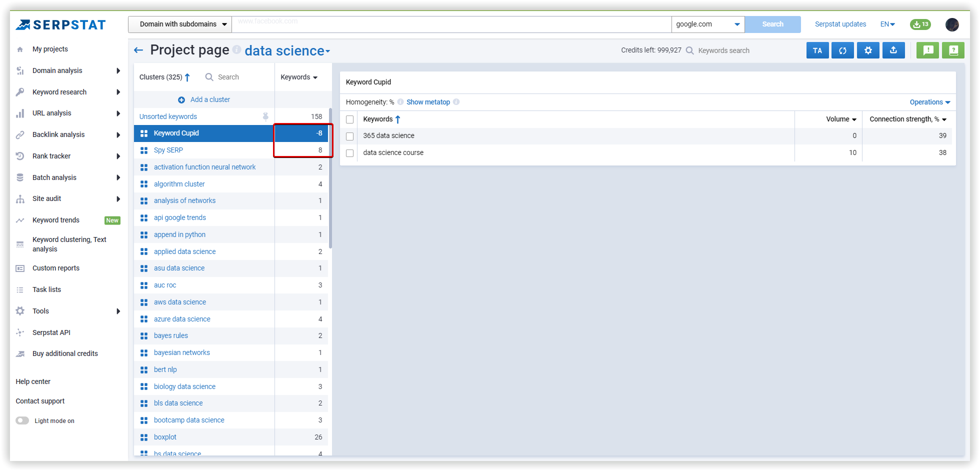
Task: Click the TA text analysis button
Action: tap(817, 50)
